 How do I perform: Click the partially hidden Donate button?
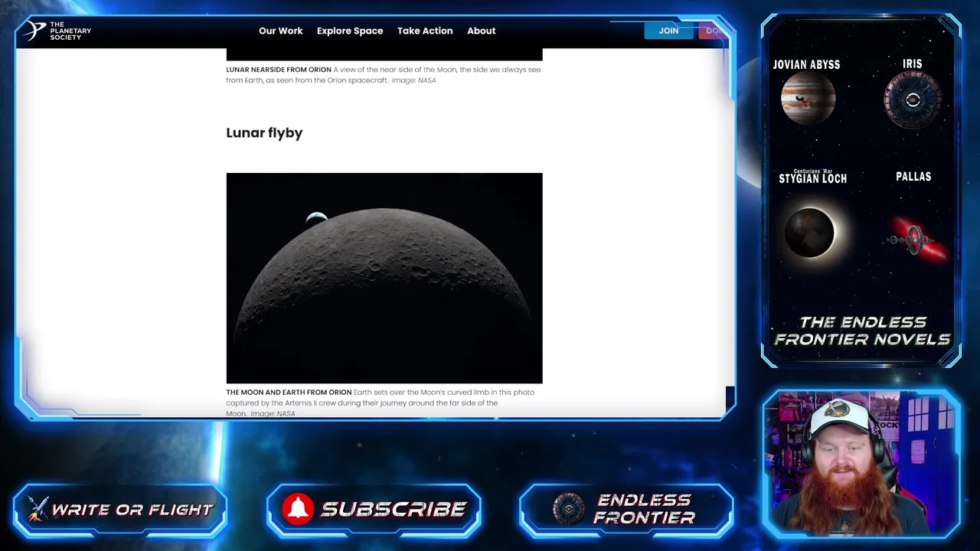(x=713, y=31)
